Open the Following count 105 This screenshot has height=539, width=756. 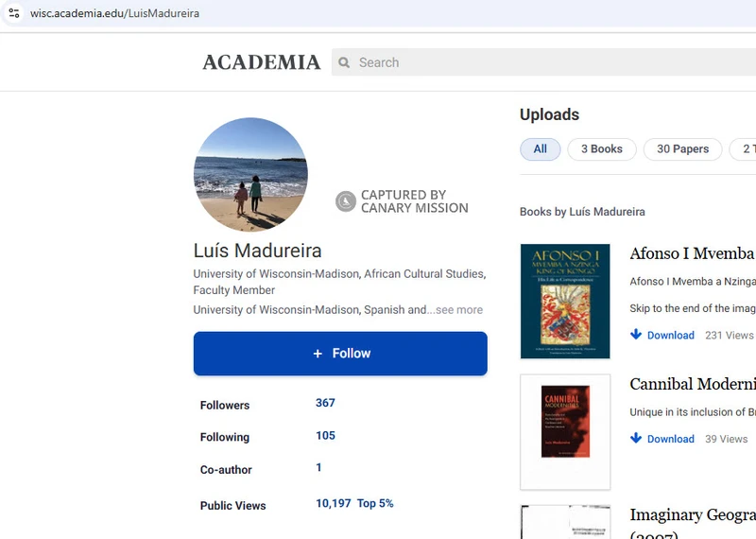point(325,436)
